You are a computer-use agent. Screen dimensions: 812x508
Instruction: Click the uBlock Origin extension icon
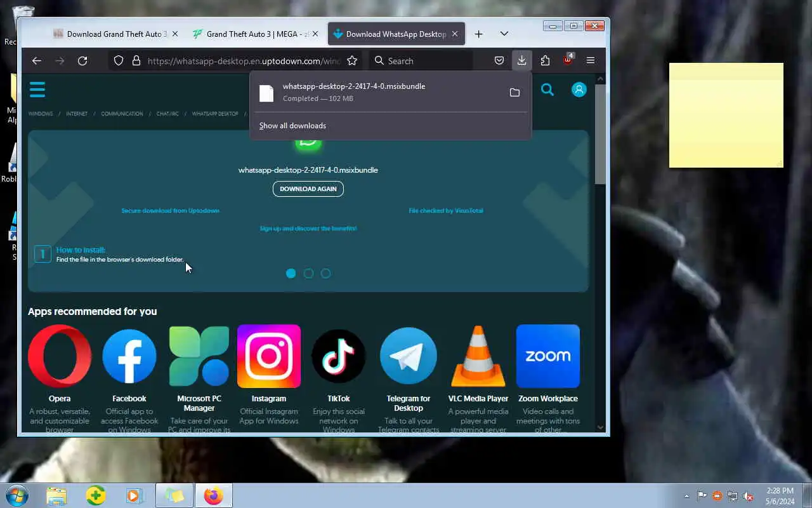pos(568,61)
